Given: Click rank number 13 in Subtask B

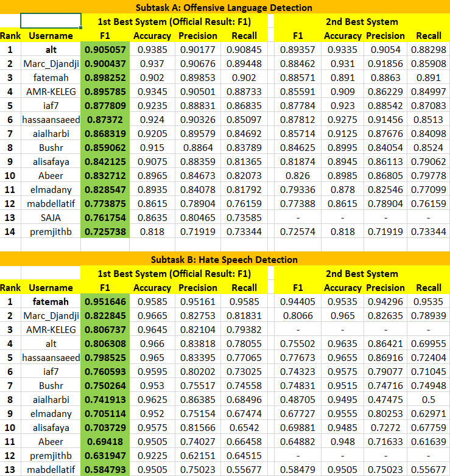Looking at the screenshot, I should [10, 469].
